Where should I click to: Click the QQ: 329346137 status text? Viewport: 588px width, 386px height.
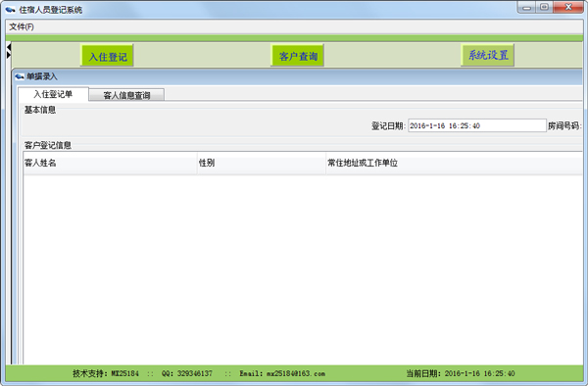click(x=187, y=373)
